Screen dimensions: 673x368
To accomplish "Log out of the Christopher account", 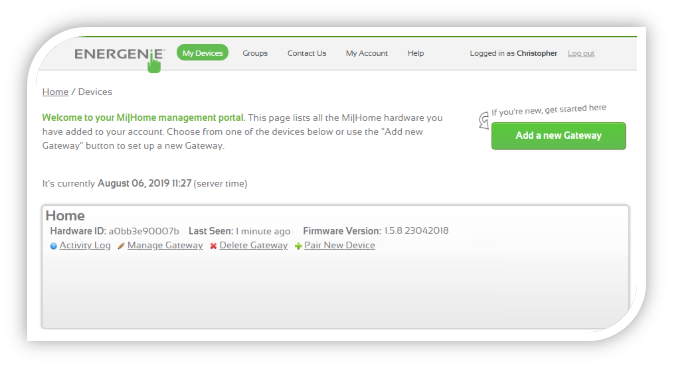I will (x=581, y=53).
